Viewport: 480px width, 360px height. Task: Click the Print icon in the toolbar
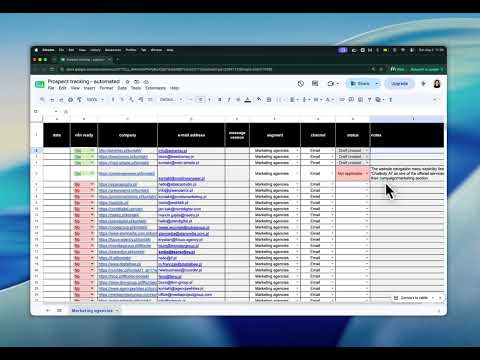[70, 100]
